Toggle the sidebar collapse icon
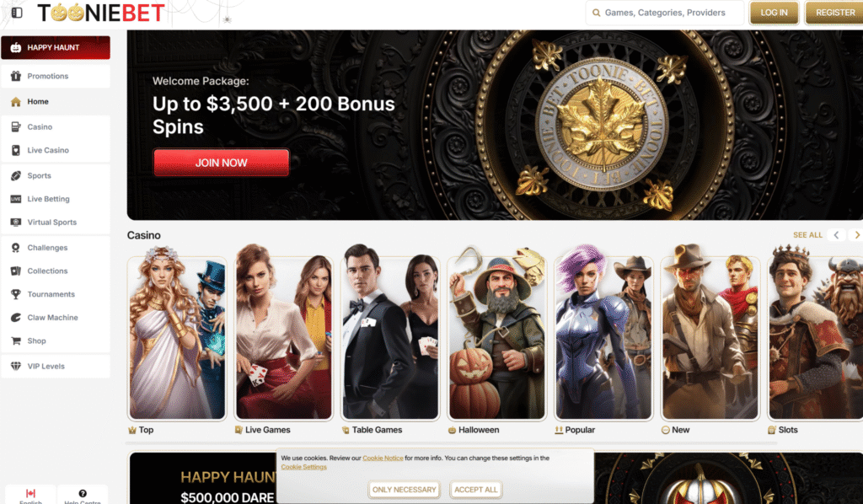Viewport: 863px width, 504px height. click(17, 12)
